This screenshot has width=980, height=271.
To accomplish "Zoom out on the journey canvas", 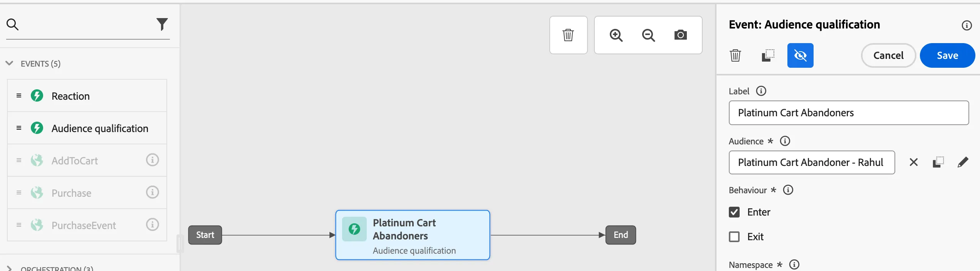I will (649, 35).
